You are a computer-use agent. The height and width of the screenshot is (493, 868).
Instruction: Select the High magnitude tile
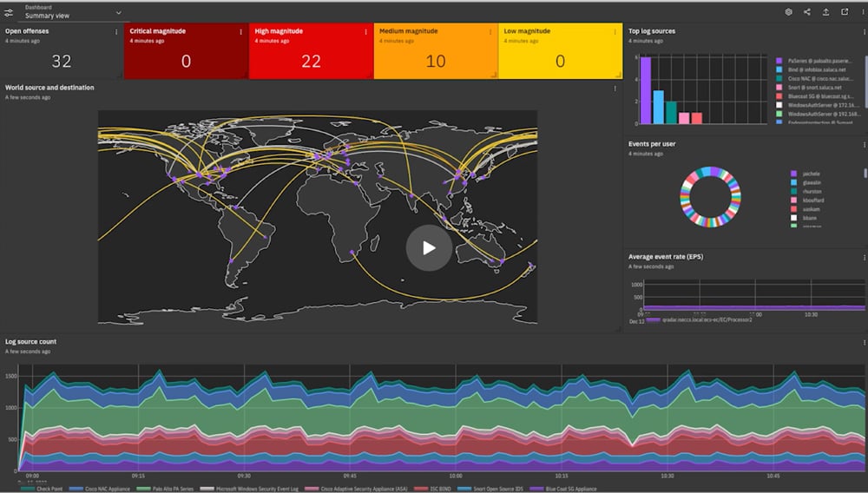tap(311, 54)
